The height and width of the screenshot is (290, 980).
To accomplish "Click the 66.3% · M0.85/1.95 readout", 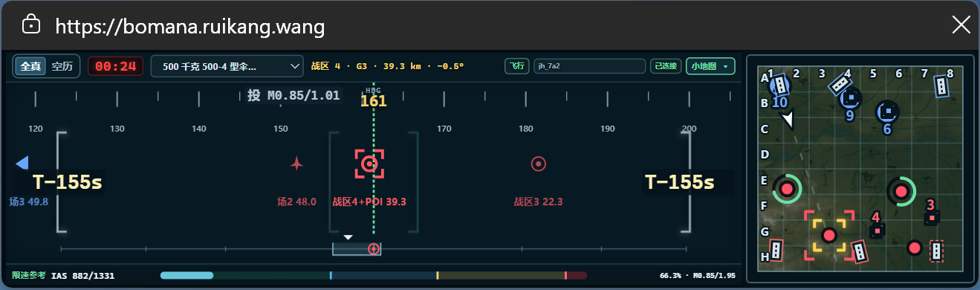I will (697, 276).
